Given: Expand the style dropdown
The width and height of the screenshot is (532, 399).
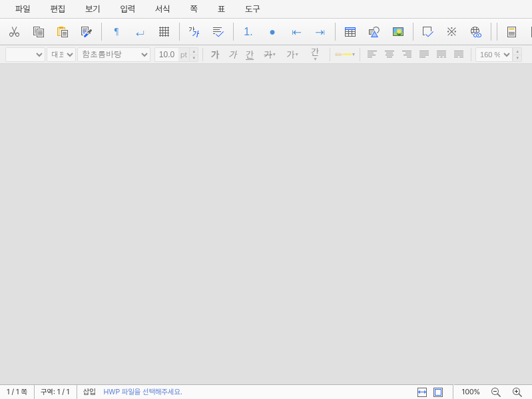Looking at the screenshot, I should pos(25,55).
